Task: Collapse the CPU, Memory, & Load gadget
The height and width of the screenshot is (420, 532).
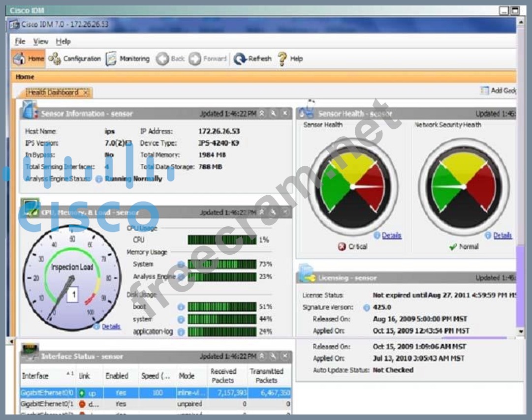Action: click(x=262, y=212)
